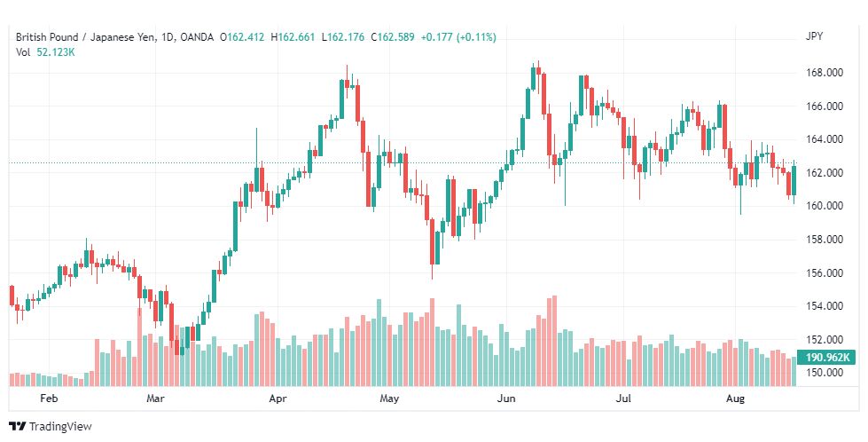Select the 1D interval label

point(168,37)
